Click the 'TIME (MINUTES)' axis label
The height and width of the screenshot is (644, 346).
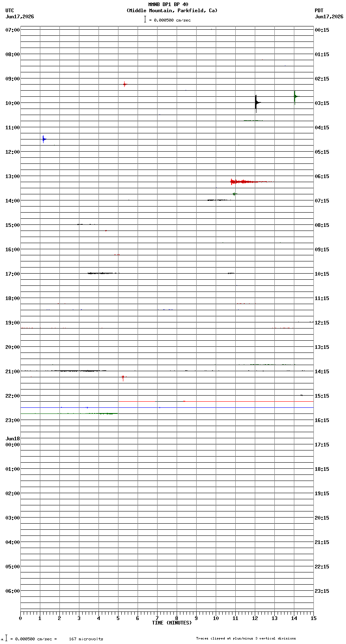pos(172,623)
